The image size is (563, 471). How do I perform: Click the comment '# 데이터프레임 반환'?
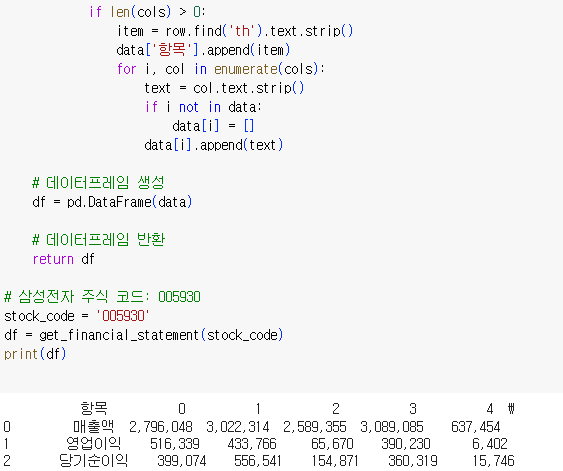point(98,240)
